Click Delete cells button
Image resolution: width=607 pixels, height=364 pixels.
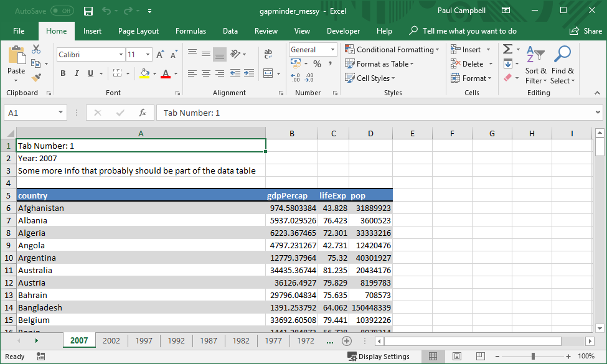tap(468, 64)
